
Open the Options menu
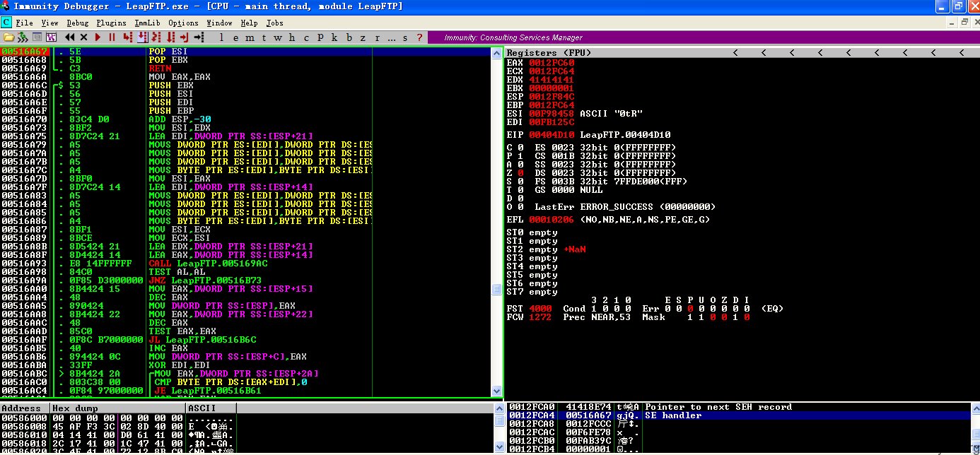pyautogui.click(x=184, y=23)
